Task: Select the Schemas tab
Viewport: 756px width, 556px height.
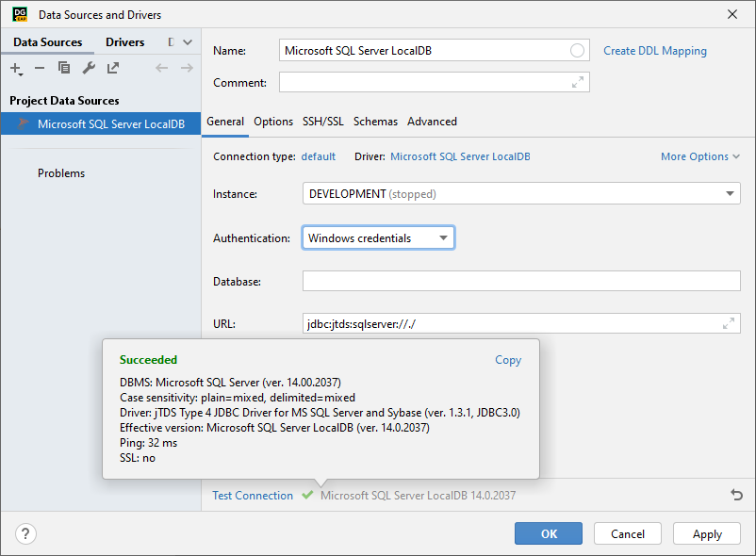Action: [375, 122]
